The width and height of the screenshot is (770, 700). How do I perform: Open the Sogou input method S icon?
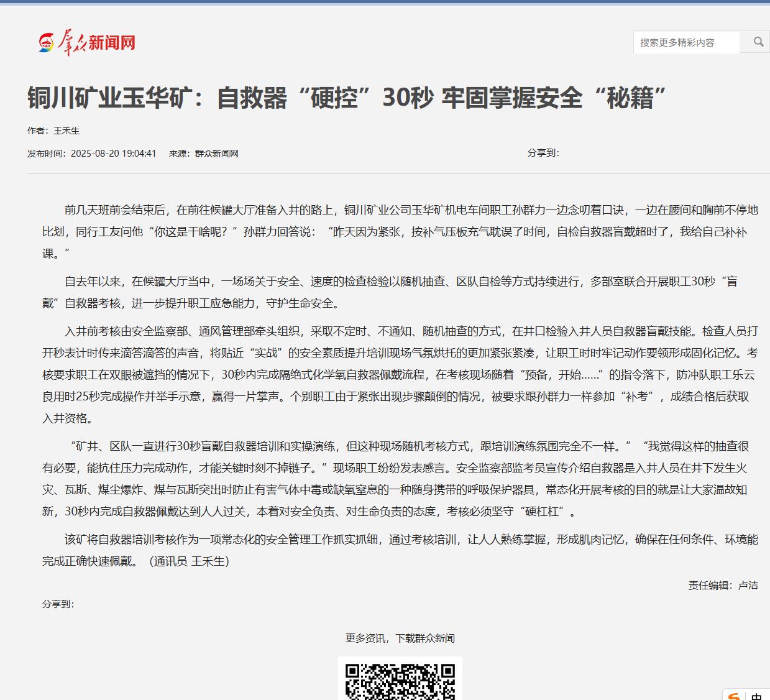(735, 696)
